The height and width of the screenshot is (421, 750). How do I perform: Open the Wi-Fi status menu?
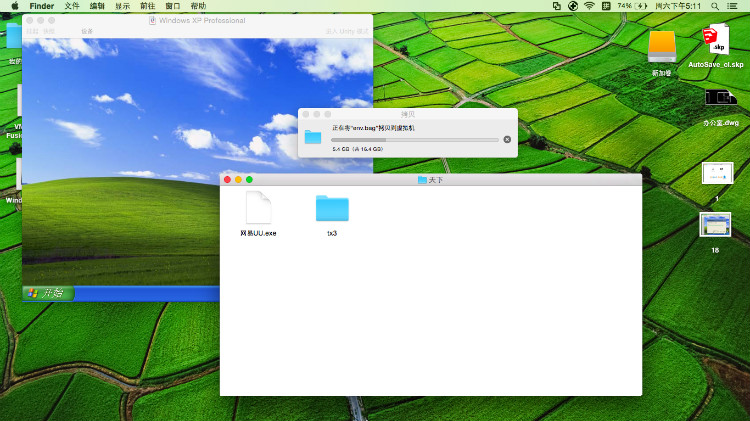(589, 6)
